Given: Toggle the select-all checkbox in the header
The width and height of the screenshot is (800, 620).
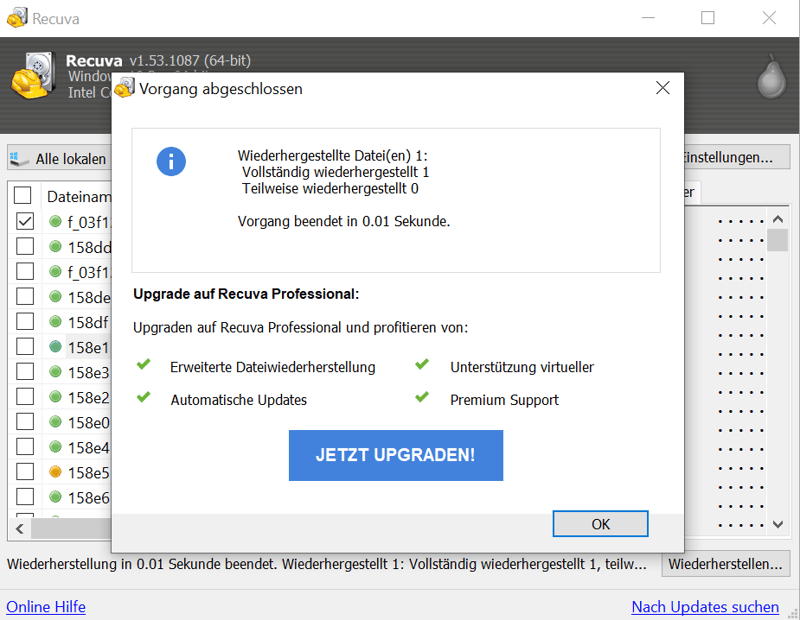Looking at the screenshot, I should coord(23,195).
